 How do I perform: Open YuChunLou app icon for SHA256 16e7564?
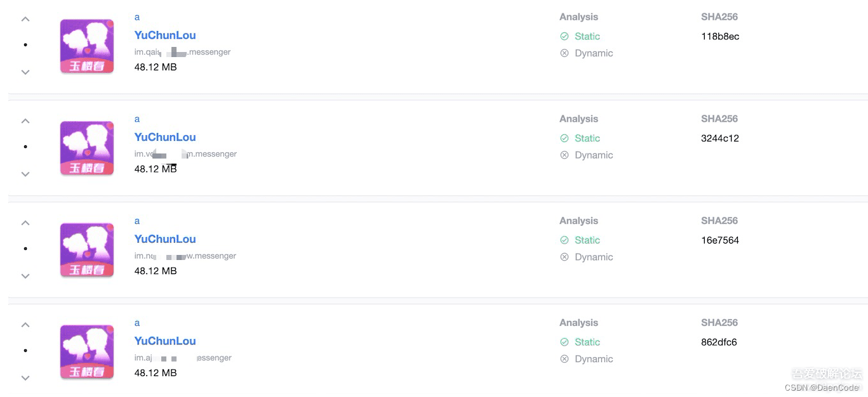tap(87, 250)
